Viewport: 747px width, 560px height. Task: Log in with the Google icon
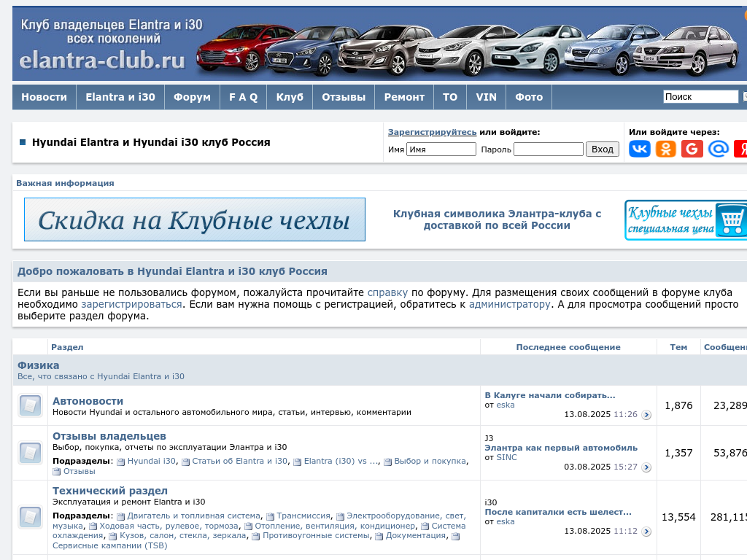click(692, 149)
